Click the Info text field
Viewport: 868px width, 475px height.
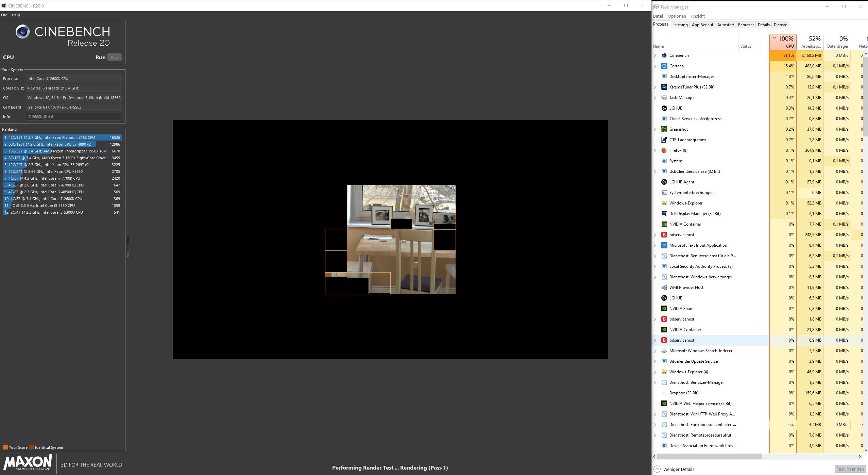[x=73, y=117]
